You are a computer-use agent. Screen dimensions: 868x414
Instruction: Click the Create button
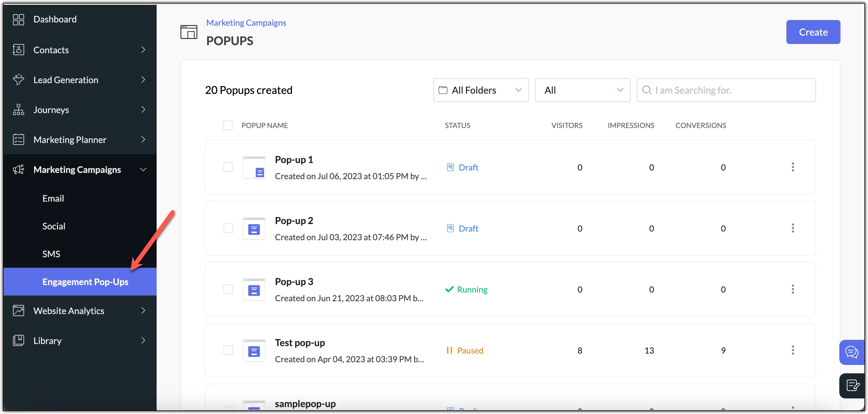point(813,32)
